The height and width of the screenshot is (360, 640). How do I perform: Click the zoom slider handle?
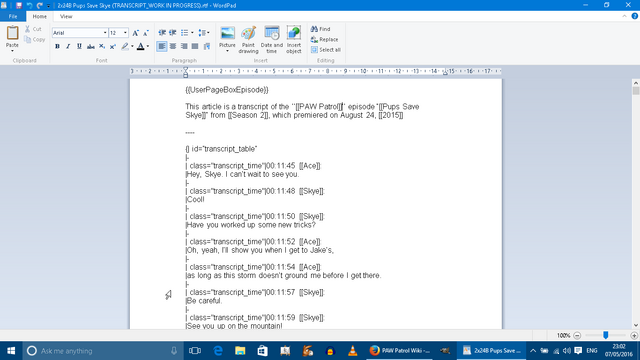coord(606,335)
